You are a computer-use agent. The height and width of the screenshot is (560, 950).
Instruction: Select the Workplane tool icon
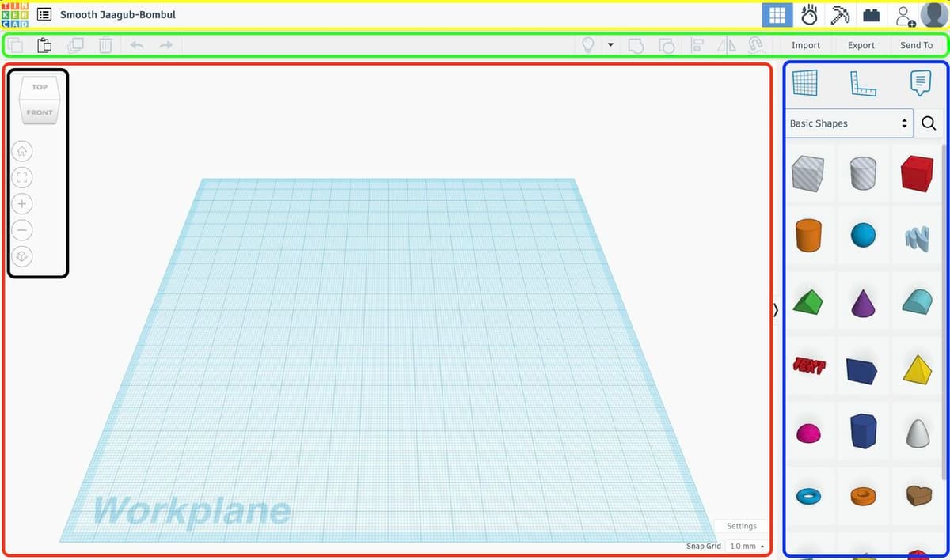pyautogui.click(x=805, y=82)
